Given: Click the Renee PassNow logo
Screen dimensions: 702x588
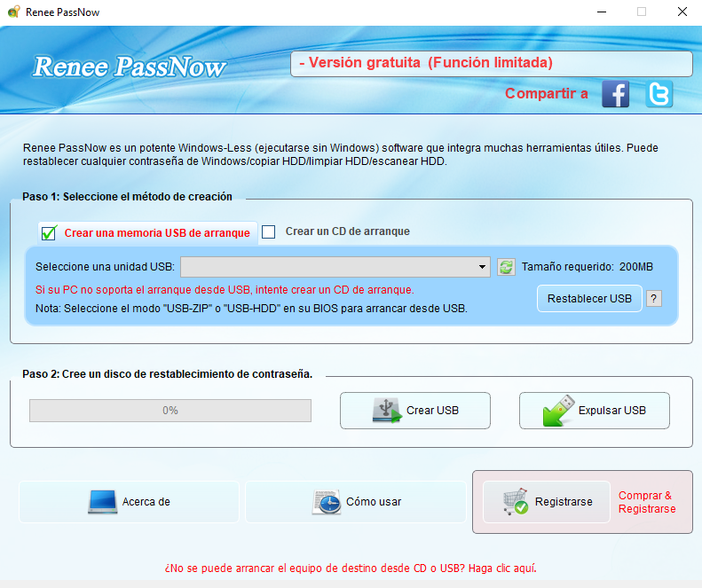Looking at the screenshot, I should coord(130,67).
